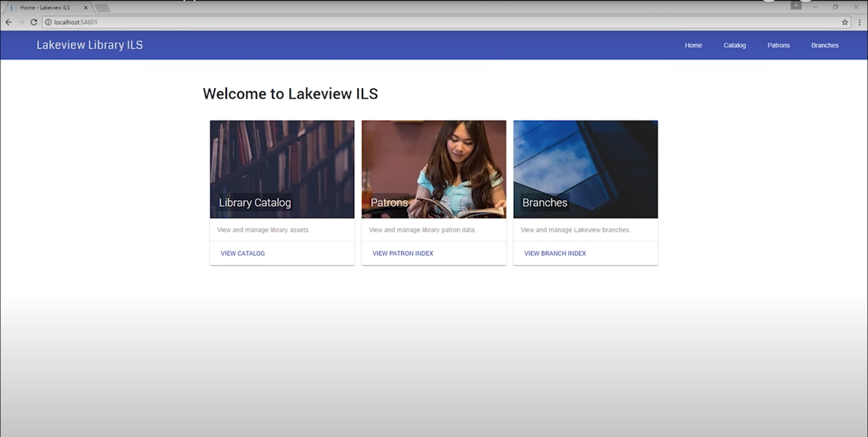868x437 pixels.
Task: Click the VIEW CATALOG link
Action: tap(242, 253)
